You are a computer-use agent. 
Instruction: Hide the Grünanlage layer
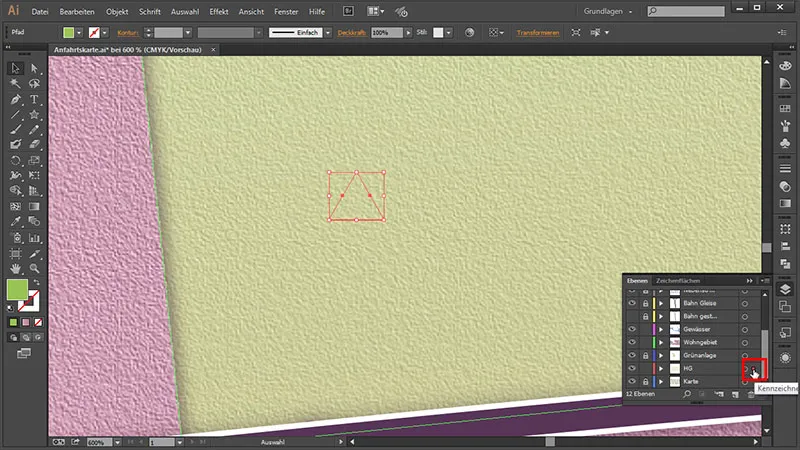tap(632, 355)
